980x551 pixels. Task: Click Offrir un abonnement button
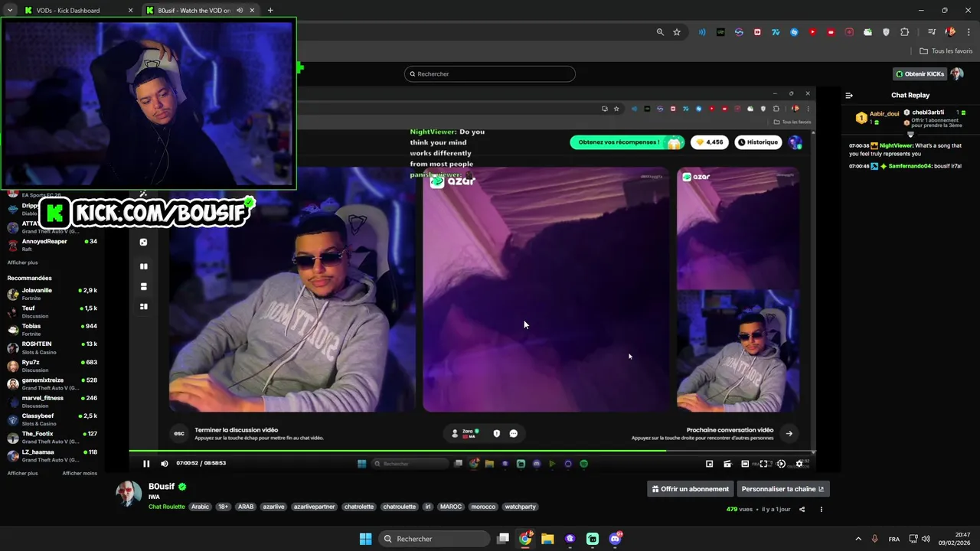[x=691, y=489]
